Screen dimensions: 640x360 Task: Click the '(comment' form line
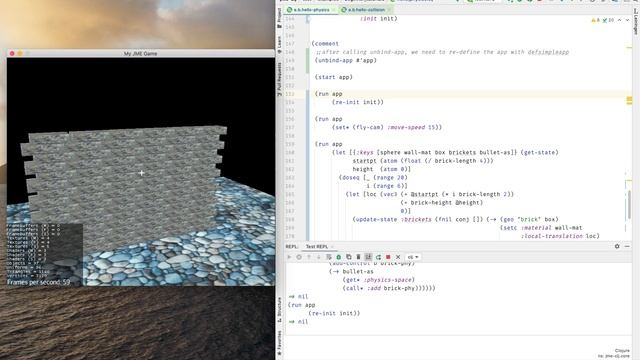coord(325,44)
